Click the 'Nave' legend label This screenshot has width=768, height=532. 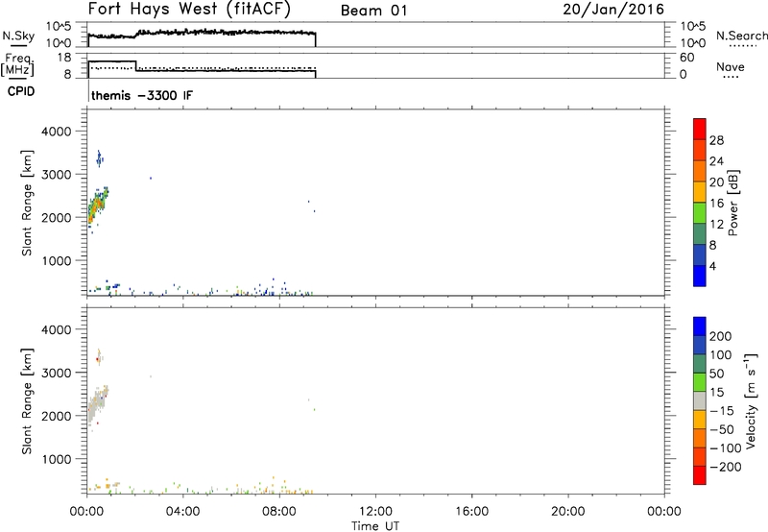[x=731, y=66]
